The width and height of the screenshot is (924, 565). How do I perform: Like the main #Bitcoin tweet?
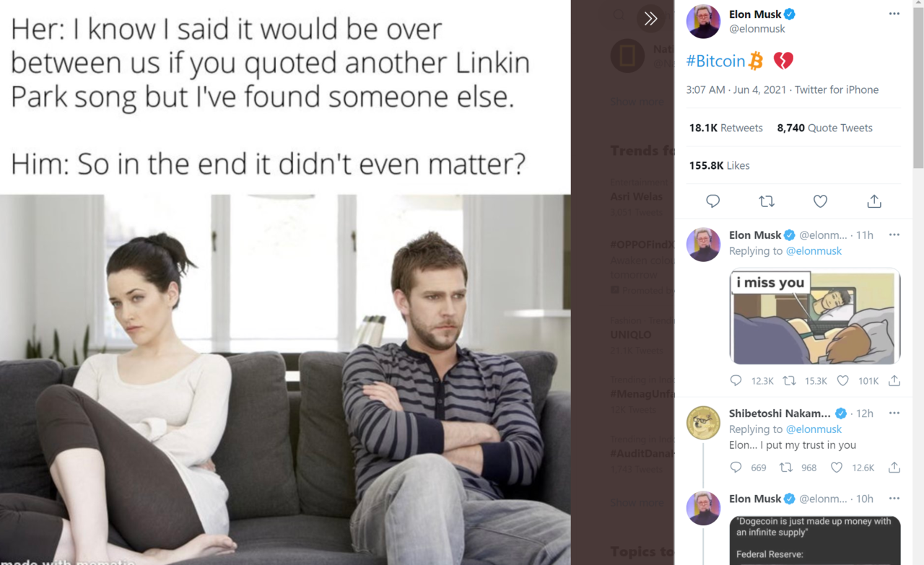(x=820, y=201)
